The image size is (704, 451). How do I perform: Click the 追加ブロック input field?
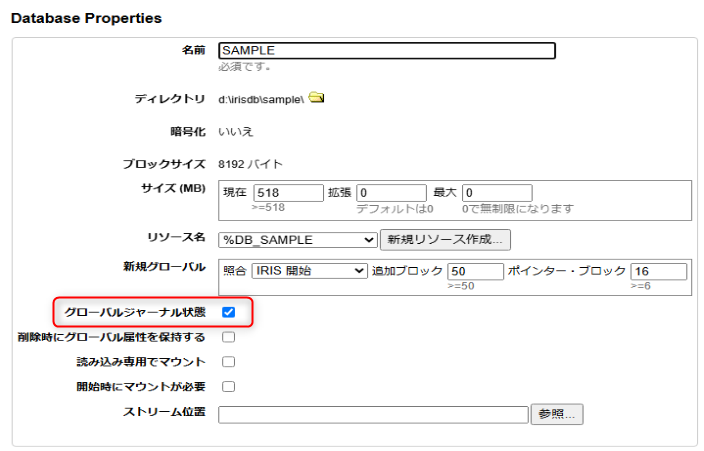pyautogui.click(x=475, y=271)
